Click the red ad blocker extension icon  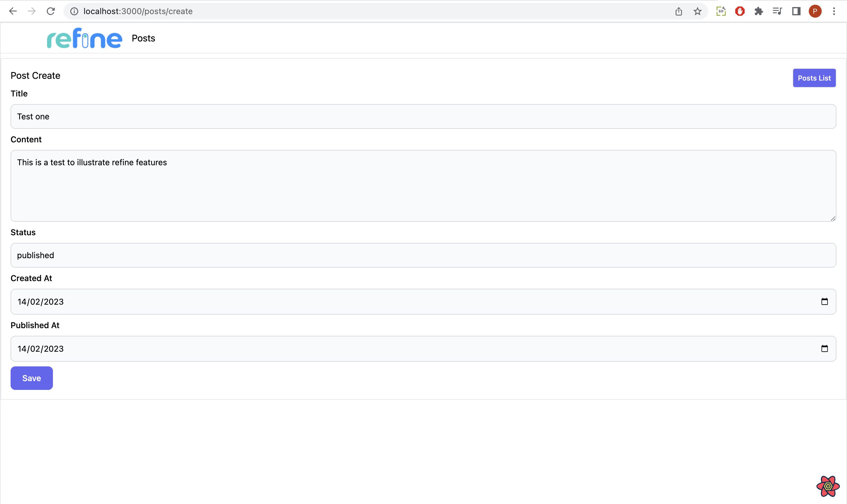click(740, 11)
